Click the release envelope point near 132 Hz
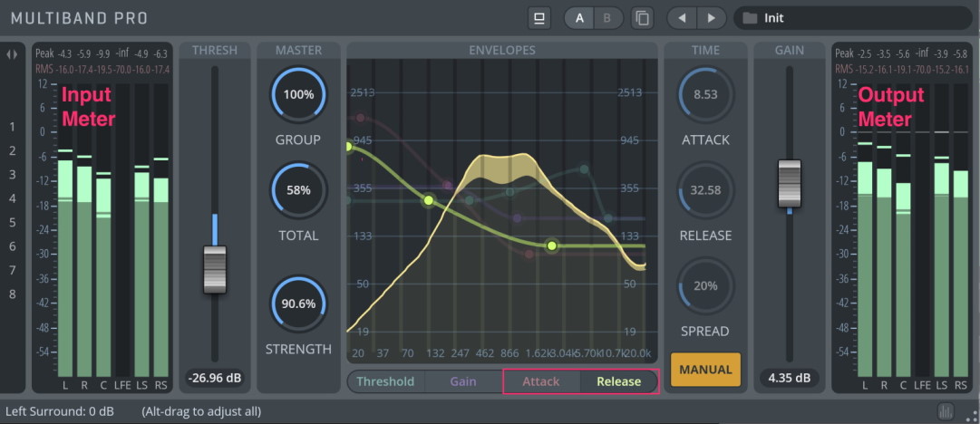Viewport: 980px width, 424px height. point(428,200)
